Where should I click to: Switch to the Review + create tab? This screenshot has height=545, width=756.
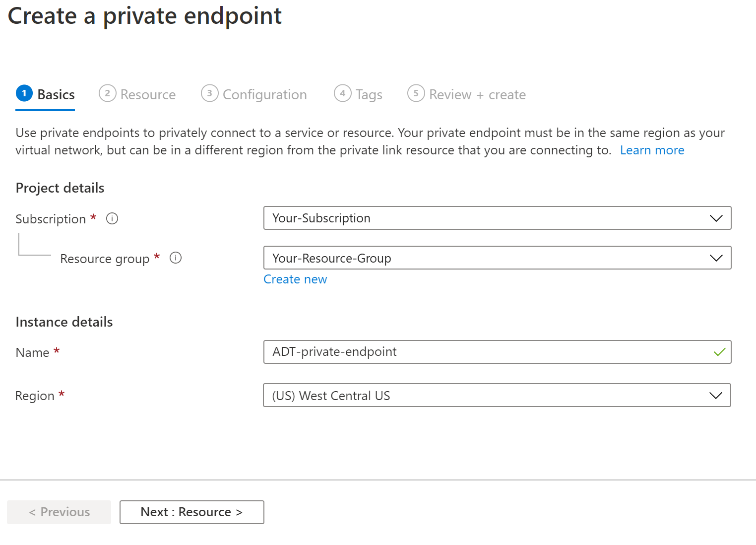coord(466,94)
